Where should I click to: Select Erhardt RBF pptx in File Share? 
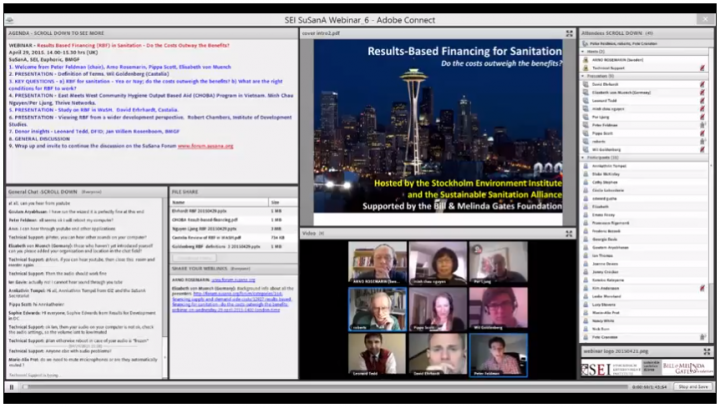click(198, 212)
